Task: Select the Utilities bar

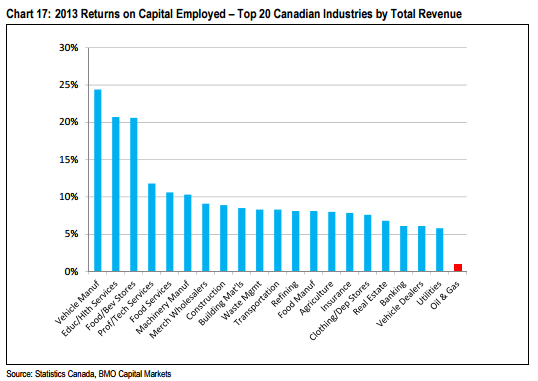Action: (x=440, y=250)
